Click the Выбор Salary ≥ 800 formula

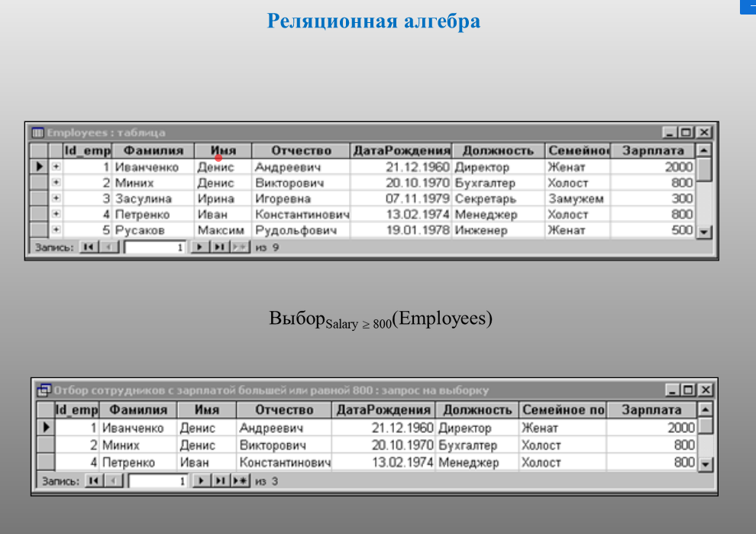pyautogui.click(x=380, y=319)
